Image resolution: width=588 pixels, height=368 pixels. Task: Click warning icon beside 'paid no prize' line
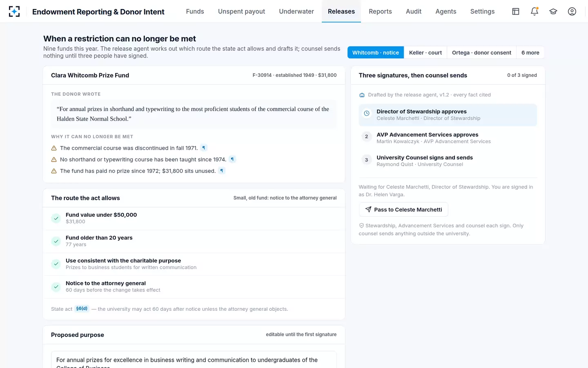[54, 171]
